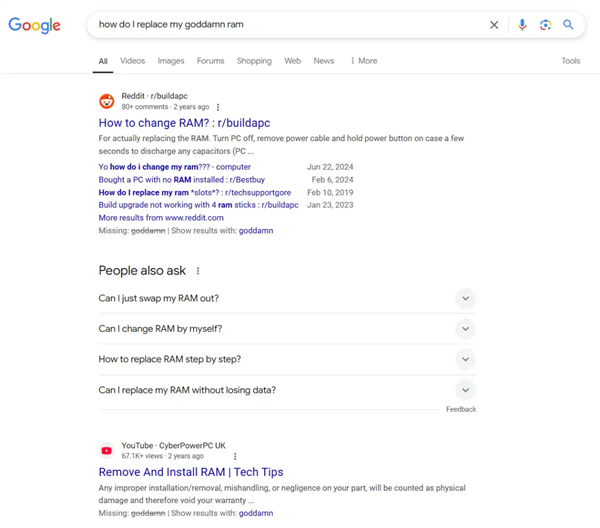Expand "Can I change RAM by myself?"
Image resolution: width=600 pixels, height=528 pixels.
[465, 329]
